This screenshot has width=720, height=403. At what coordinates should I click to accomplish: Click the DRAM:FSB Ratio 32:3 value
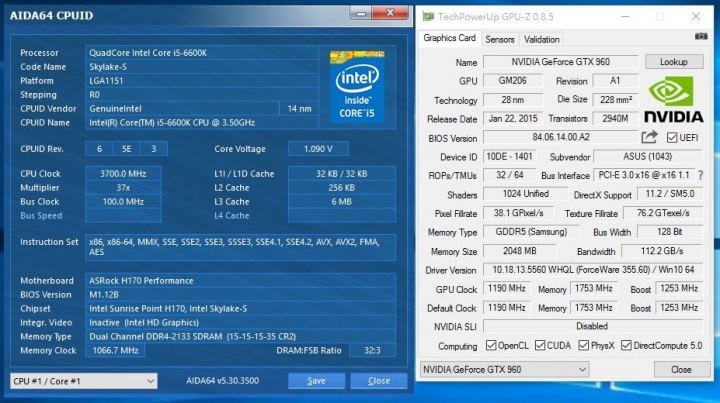coord(372,351)
